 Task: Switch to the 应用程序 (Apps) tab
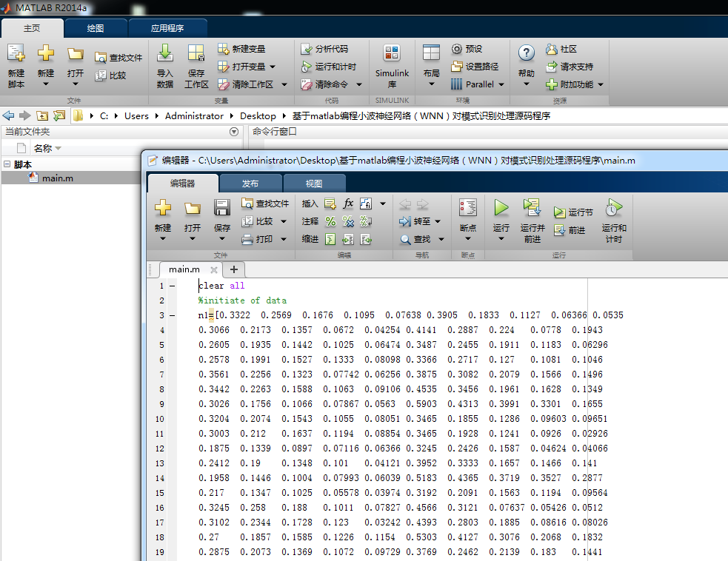[167, 28]
